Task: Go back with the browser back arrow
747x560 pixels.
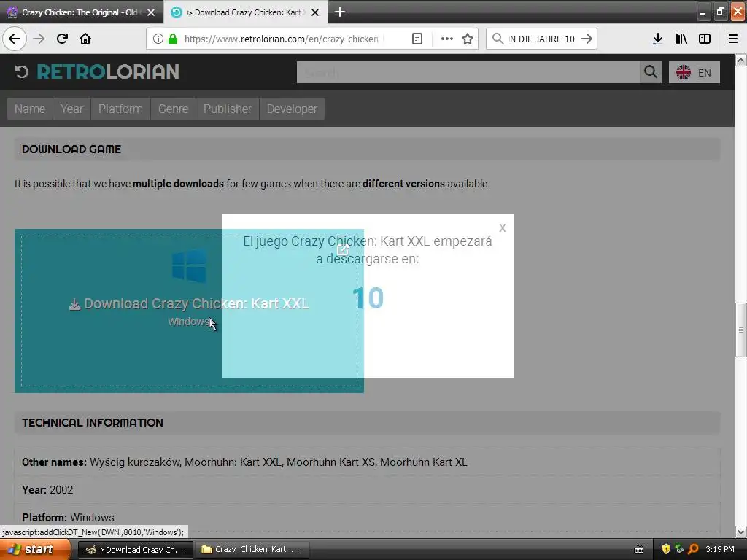Action: point(15,39)
